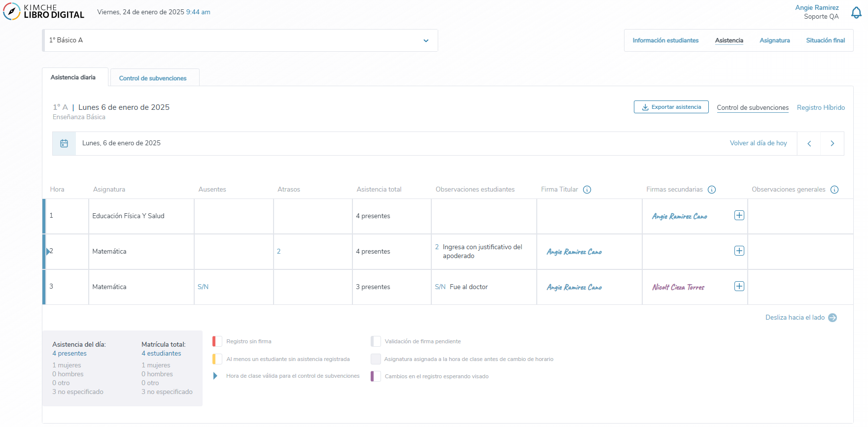868x427 pixels.
Task: Click 4 estudiantes under Matrícula total
Action: [x=161, y=354]
